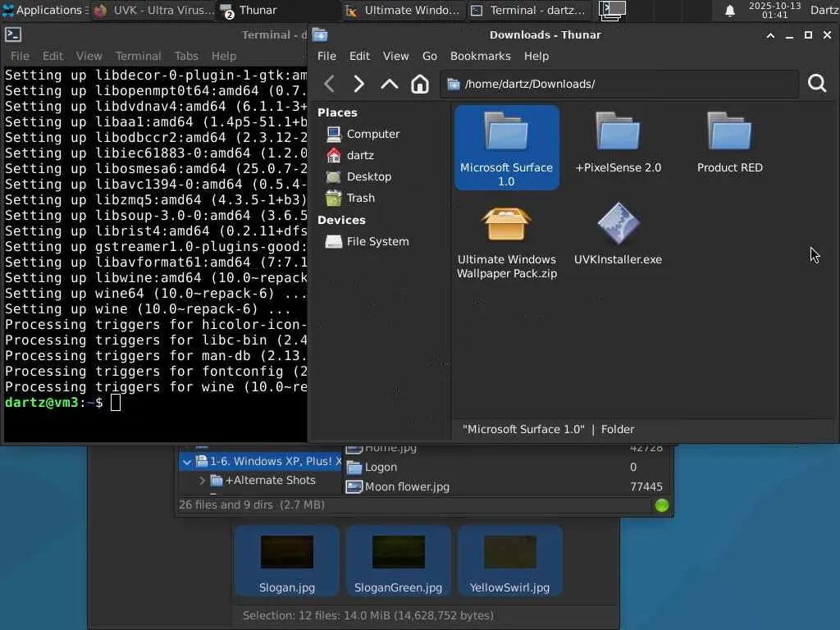Open the Applications menu in the panel
Viewport: 840px width, 630px height.
[44, 10]
